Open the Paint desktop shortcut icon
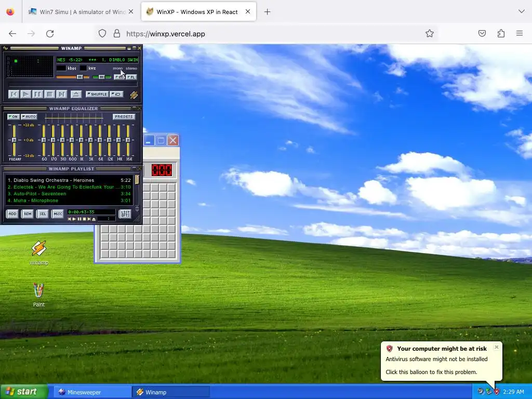Image resolution: width=532 pixels, height=399 pixels. click(38, 295)
